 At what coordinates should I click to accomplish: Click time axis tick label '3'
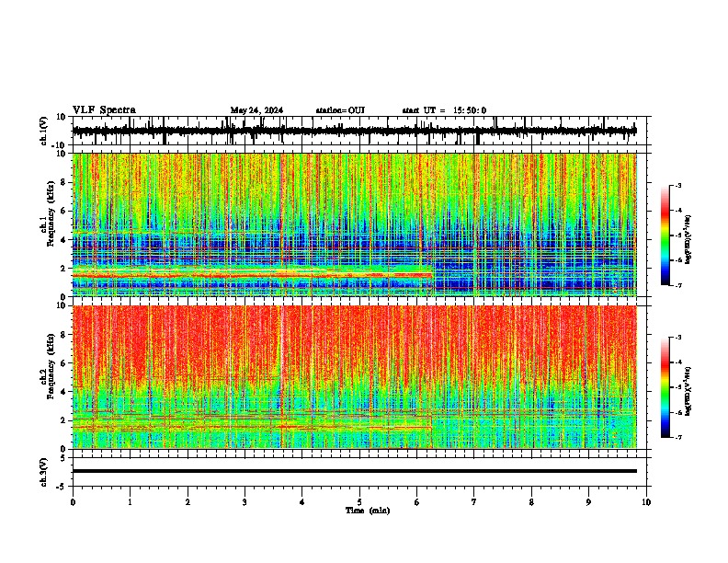point(245,502)
